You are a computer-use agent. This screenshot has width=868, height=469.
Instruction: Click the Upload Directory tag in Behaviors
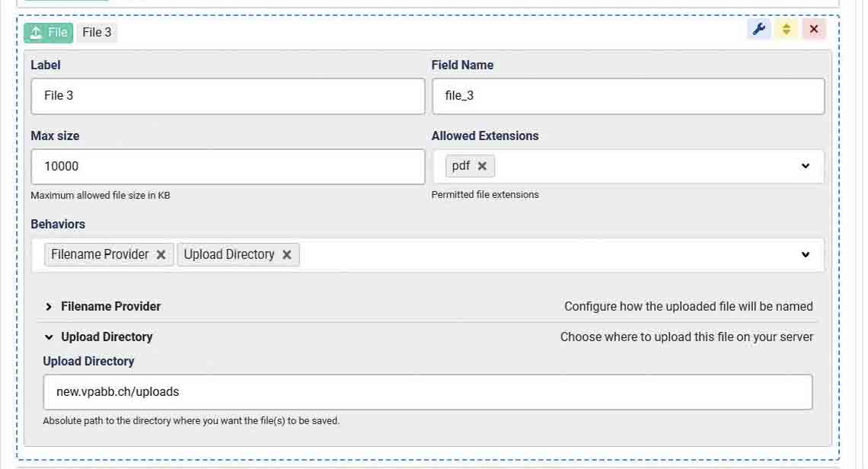click(x=228, y=255)
